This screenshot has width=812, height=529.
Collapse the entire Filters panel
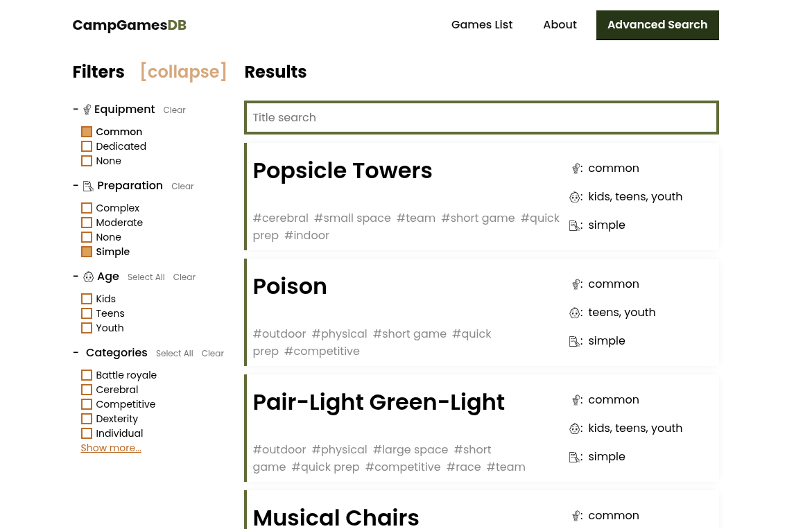(x=183, y=71)
